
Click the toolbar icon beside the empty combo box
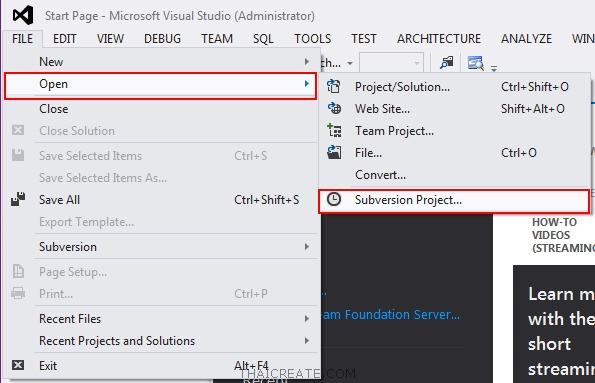[447, 63]
